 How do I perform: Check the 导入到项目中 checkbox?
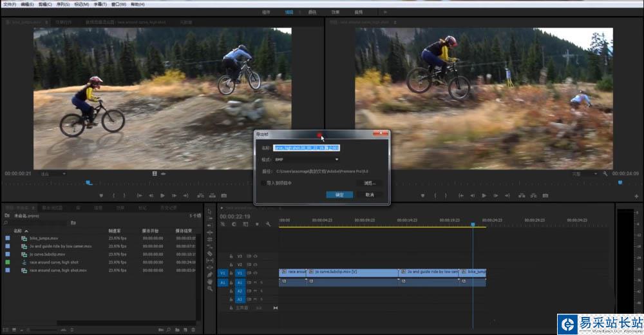pyautogui.click(x=263, y=183)
